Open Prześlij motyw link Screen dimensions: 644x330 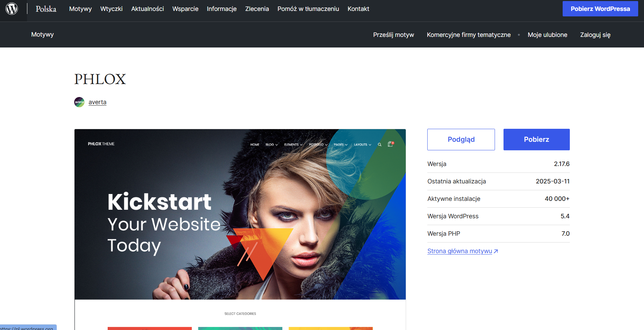[393, 35]
